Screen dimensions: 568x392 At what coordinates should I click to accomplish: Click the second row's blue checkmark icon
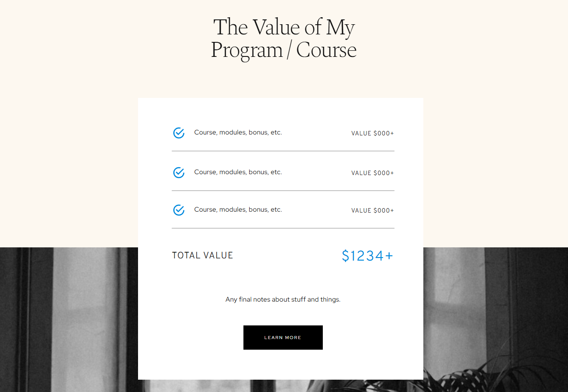(x=179, y=172)
